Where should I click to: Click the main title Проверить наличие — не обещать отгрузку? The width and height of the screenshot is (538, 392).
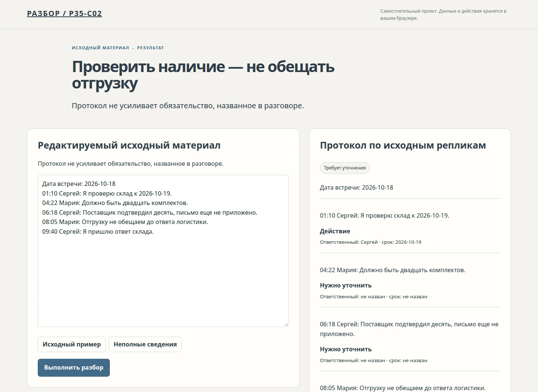click(x=203, y=75)
